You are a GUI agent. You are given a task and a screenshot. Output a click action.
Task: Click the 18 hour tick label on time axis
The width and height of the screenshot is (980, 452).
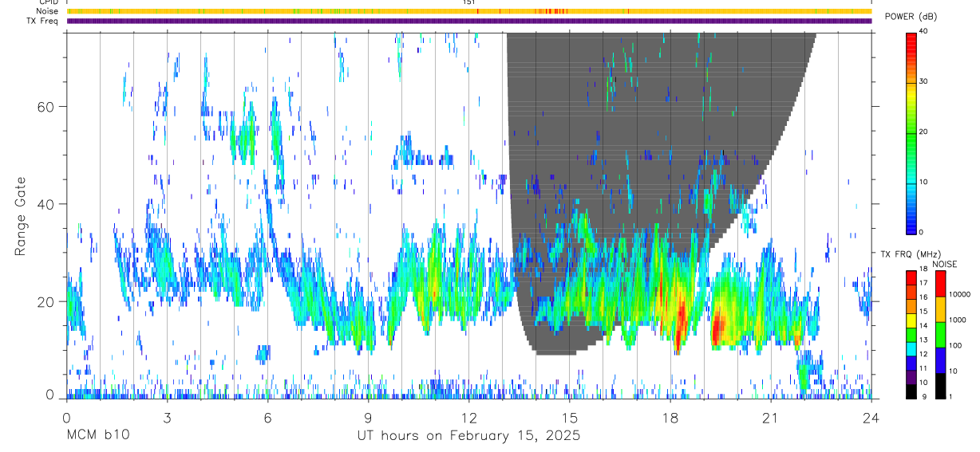click(x=670, y=419)
